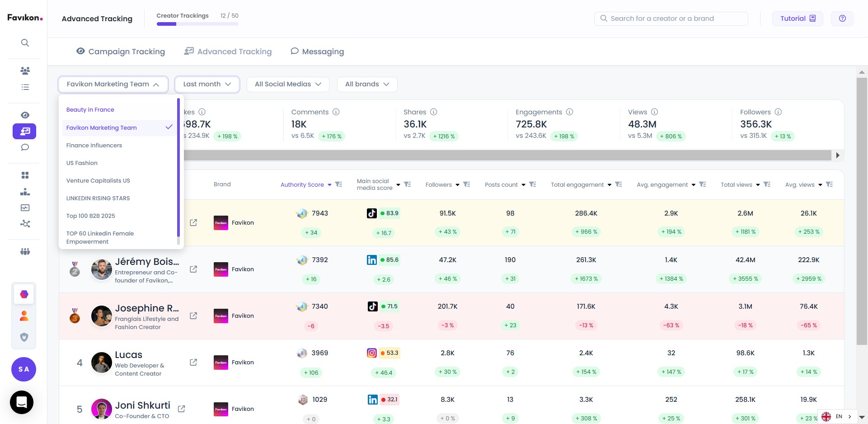The height and width of the screenshot is (424, 868).
Task: Open external link for Josephine R row
Action: tap(193, 316)
